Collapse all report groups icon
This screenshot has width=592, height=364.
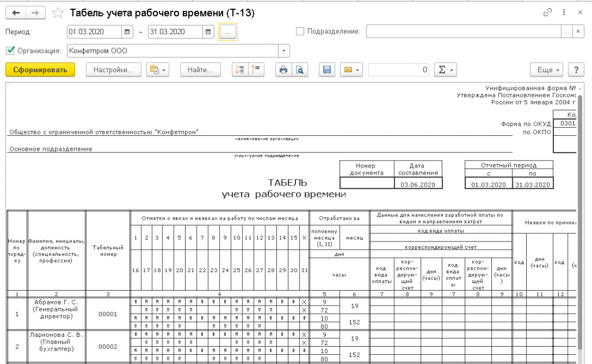[x=256, y=70]
